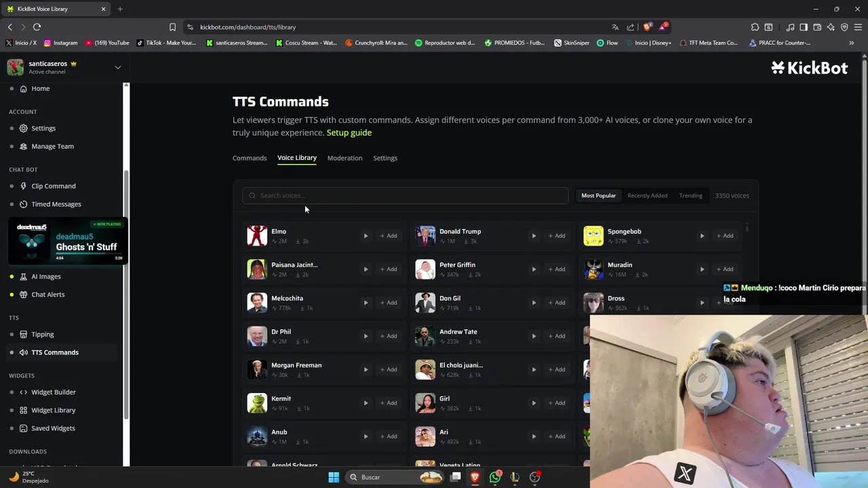The image size is (868, 488).
Task: Open the browser extensions puzzle icon
Action: [x=755, y=27]
